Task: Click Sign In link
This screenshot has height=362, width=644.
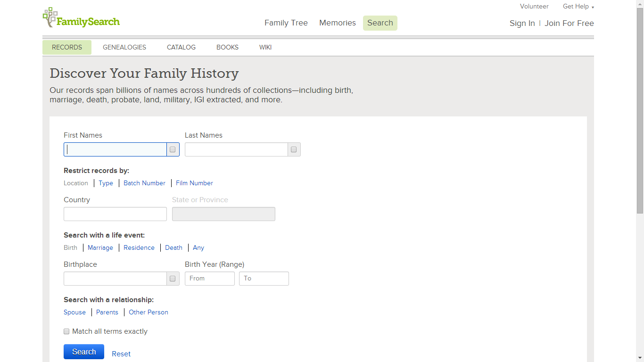Action: tap(522, 23)
